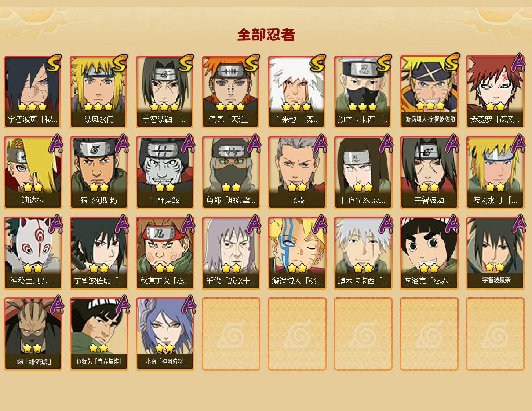Viewport: 532px width, 411px height.
Task: Click the A rank badge on 我爱罗 card
Action: [518, 63]
